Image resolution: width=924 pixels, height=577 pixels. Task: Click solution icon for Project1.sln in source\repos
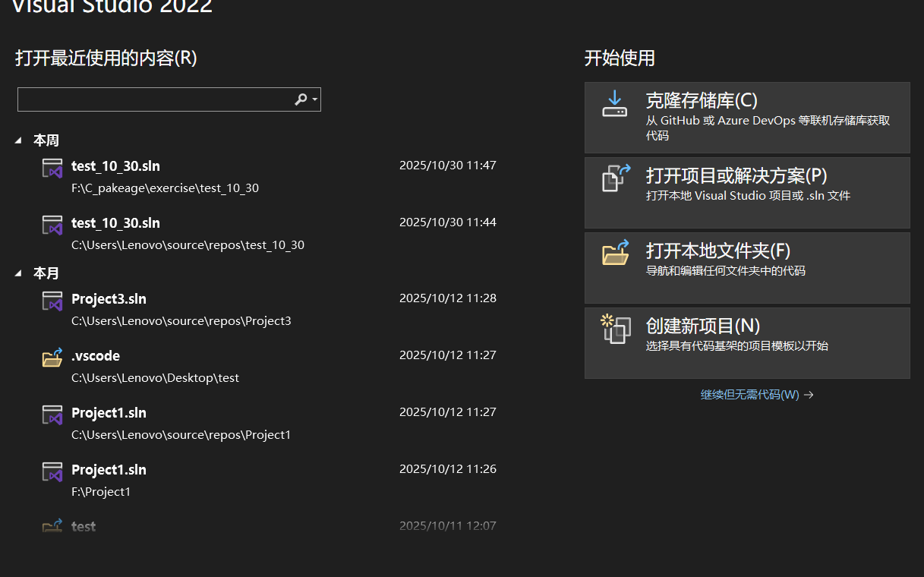52,415
